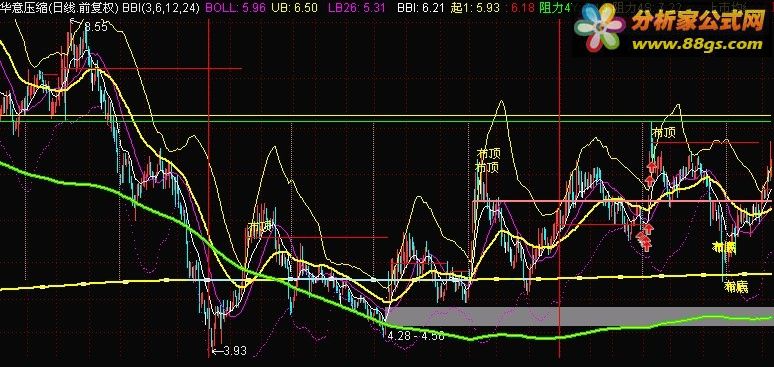
Task: Click the 3.93 low price arrow label
Action: coord(229,351)
